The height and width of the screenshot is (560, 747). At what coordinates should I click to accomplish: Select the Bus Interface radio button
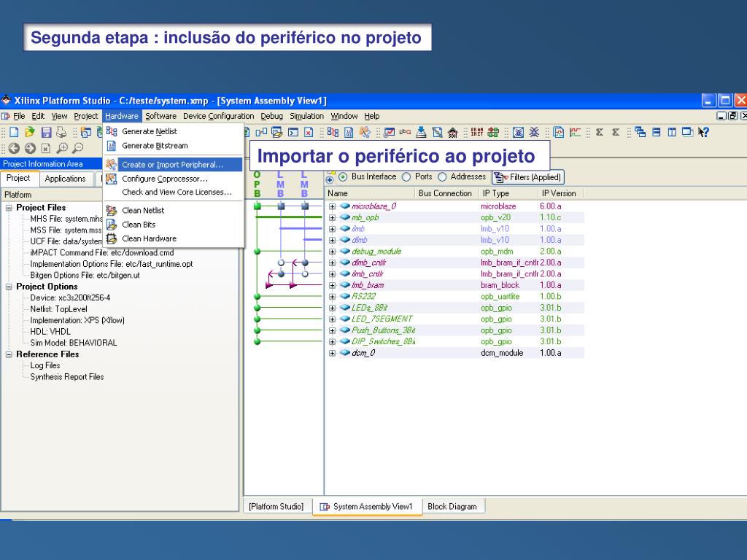pos(343,177)
